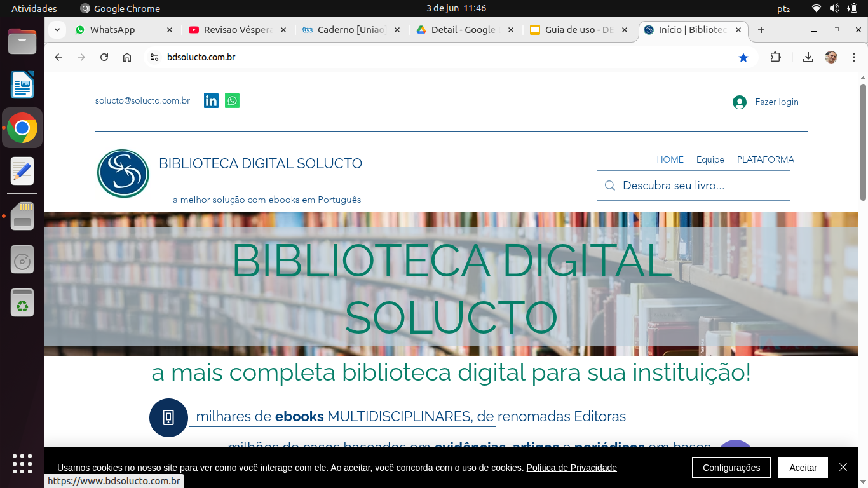Click solucto@solucto.com.br email link
Viewport: 868px width, 488px height.
click(143, 100)
